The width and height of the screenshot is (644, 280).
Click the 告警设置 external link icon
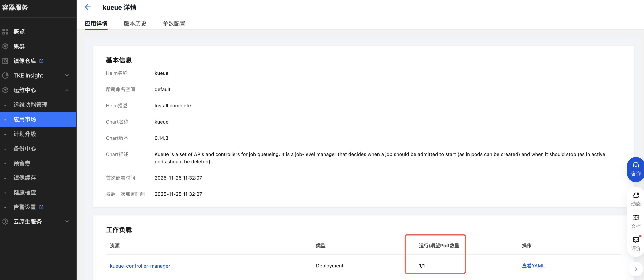(x=42, y=207)
